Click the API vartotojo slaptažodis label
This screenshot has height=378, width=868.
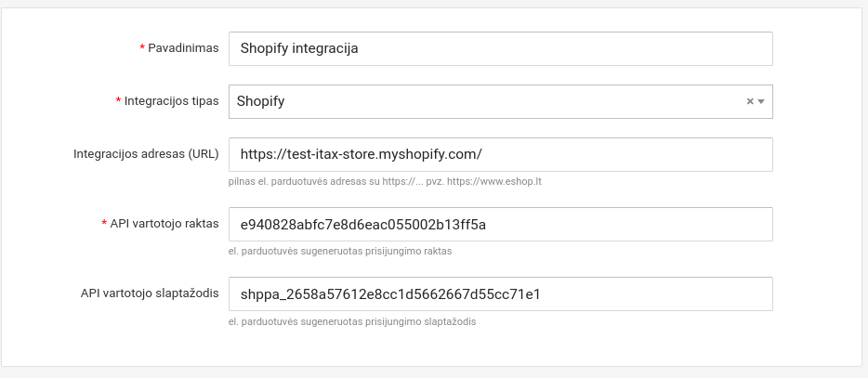[150, 293]
